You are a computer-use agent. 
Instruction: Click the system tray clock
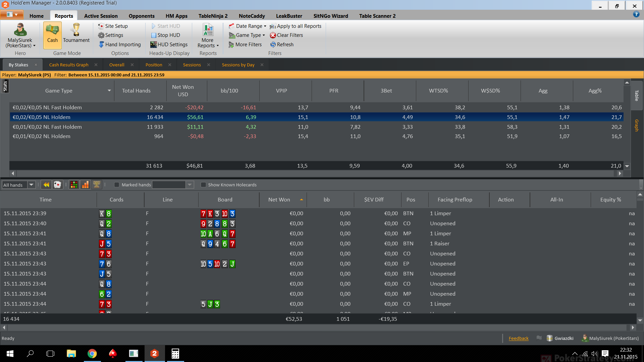coord(626,354)
